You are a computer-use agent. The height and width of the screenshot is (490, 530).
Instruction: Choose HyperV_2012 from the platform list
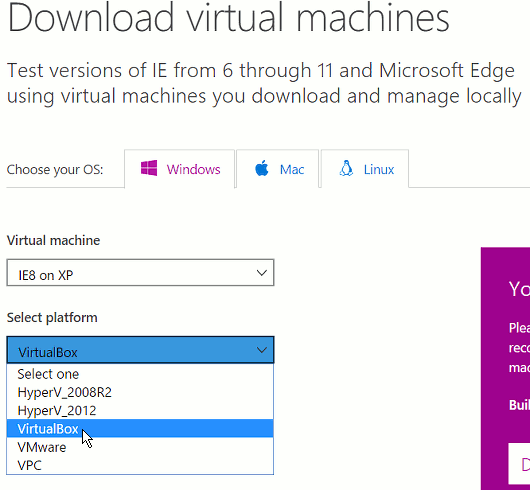coord(140,411)
